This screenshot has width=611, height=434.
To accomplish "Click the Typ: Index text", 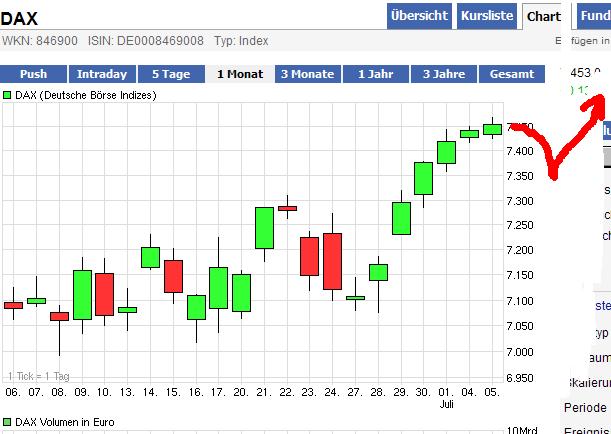I will click(x=241, y=41).
